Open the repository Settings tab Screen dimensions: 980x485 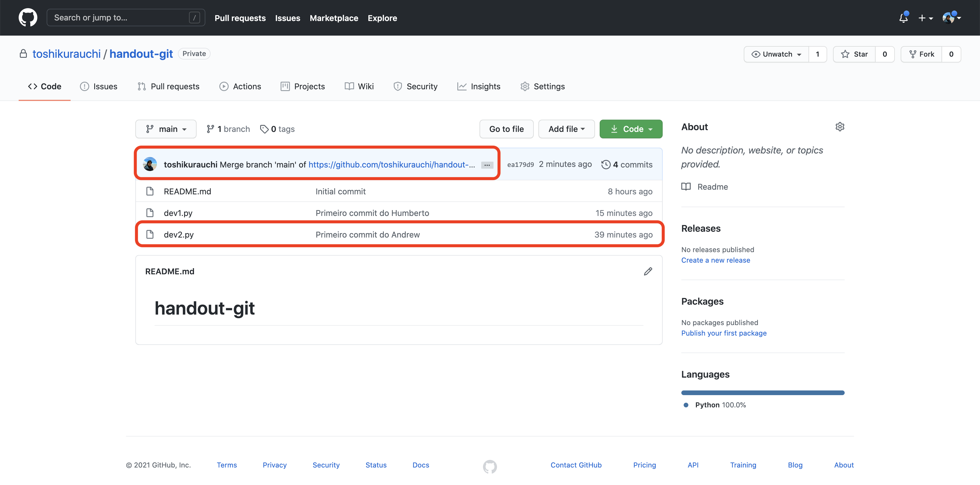(x=542, y=86)
